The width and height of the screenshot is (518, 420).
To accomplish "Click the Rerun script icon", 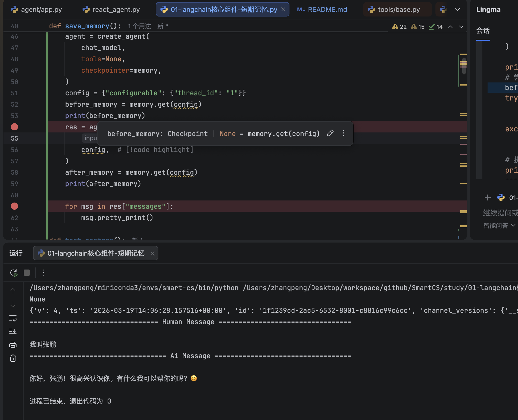I will coord(14,273).
